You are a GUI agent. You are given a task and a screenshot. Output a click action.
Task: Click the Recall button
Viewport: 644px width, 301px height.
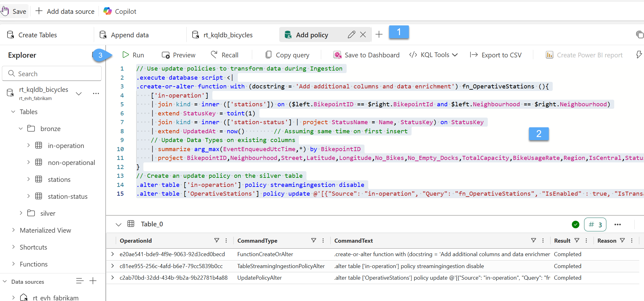(x=225, y=55)
